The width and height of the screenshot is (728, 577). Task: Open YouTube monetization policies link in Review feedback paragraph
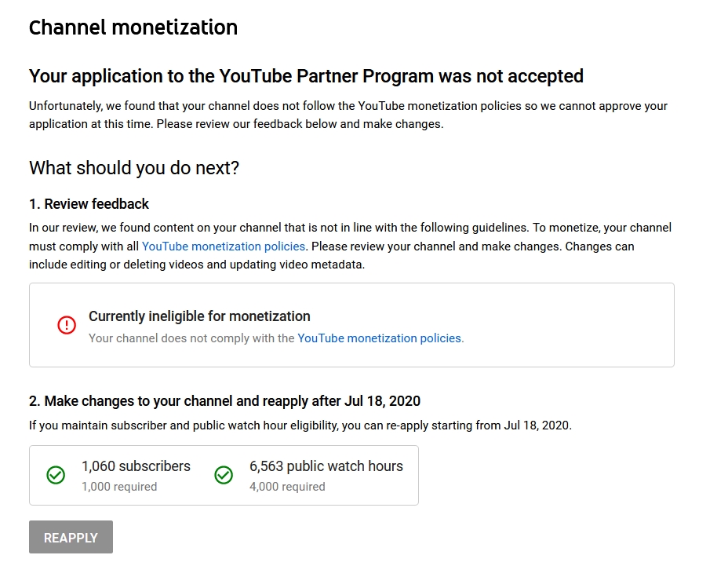224,247
